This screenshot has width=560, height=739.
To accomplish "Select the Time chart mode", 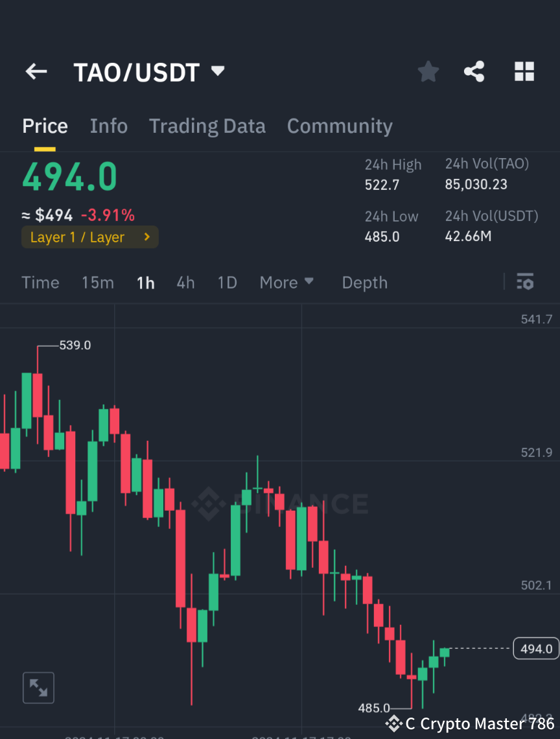I will [40, 282].
